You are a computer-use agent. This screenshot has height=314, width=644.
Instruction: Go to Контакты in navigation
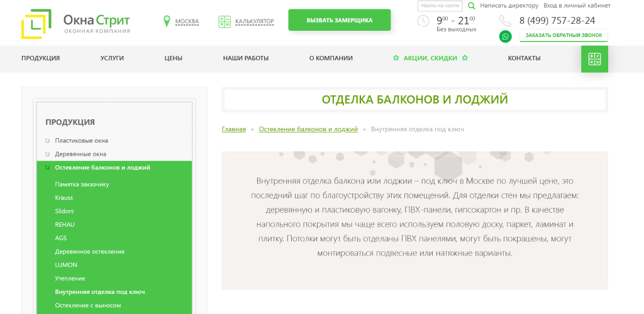524,58
